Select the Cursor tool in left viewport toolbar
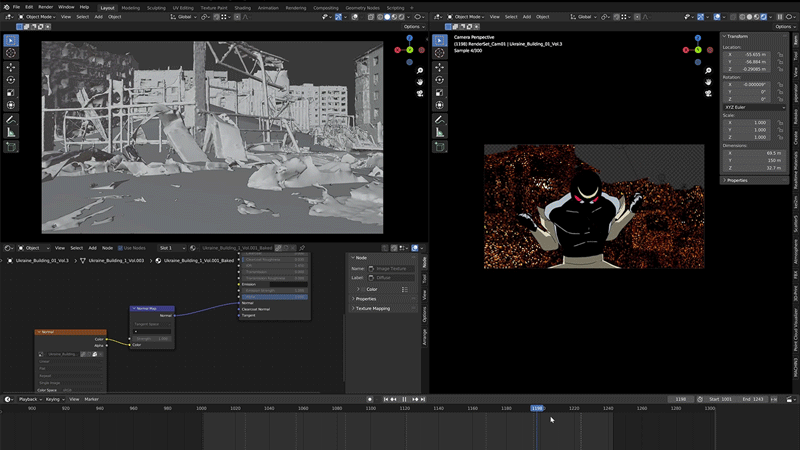This screenshot has height=450, width=800. [x=11, y=53]
